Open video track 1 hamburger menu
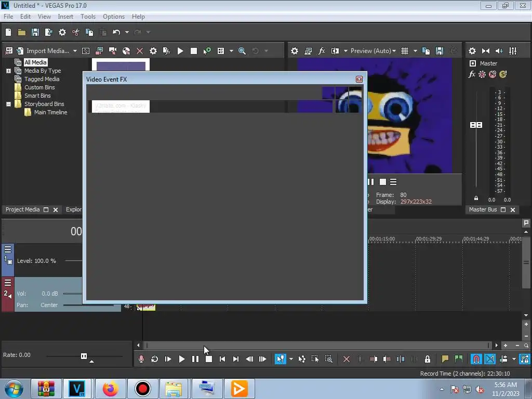The image size is (532, 399). [8, 250]
